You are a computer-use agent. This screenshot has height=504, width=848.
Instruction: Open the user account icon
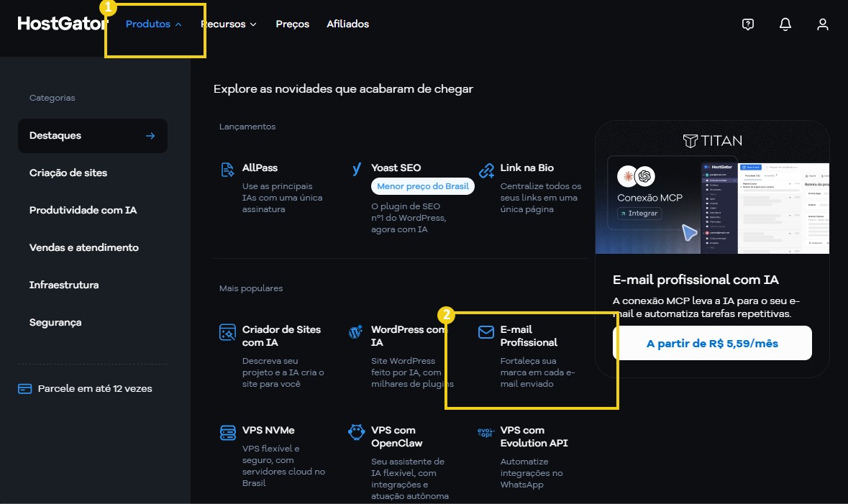coord(823,24)
